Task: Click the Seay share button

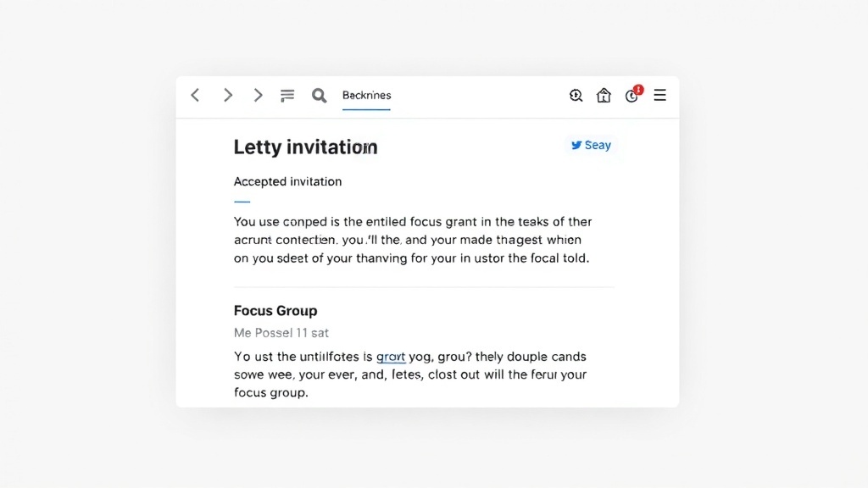Action: [x=591, y=145]
